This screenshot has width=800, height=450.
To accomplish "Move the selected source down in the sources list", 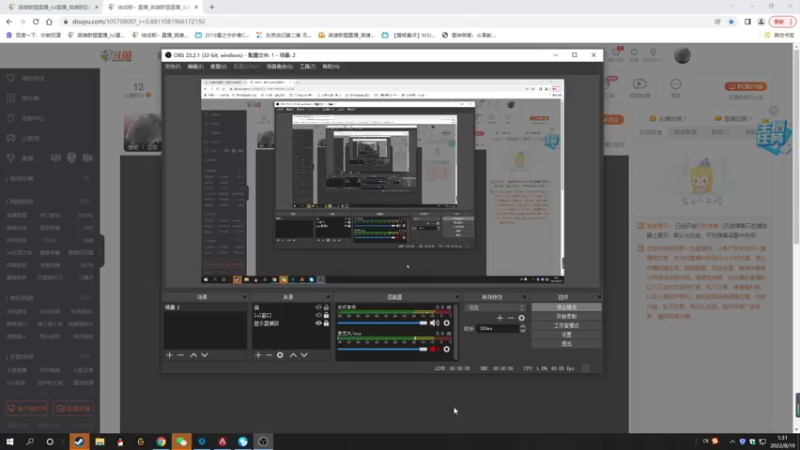I will 304,355.
